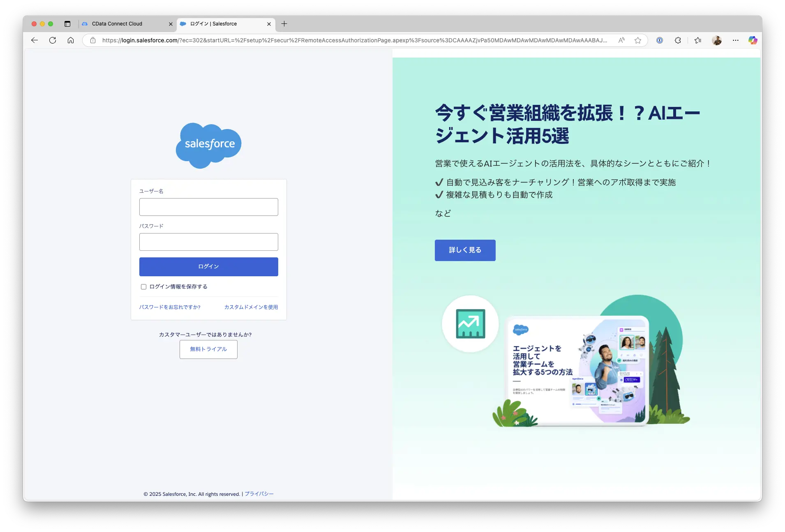
Task: Click the macOS red close window button
Action: [x=34, y=24]
